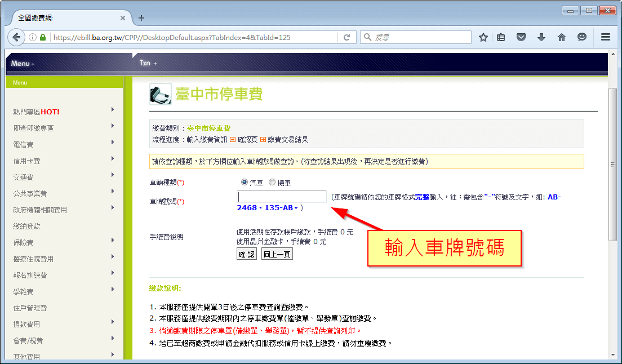
Task: Open the downloads arrow icon
Action: 541,37
